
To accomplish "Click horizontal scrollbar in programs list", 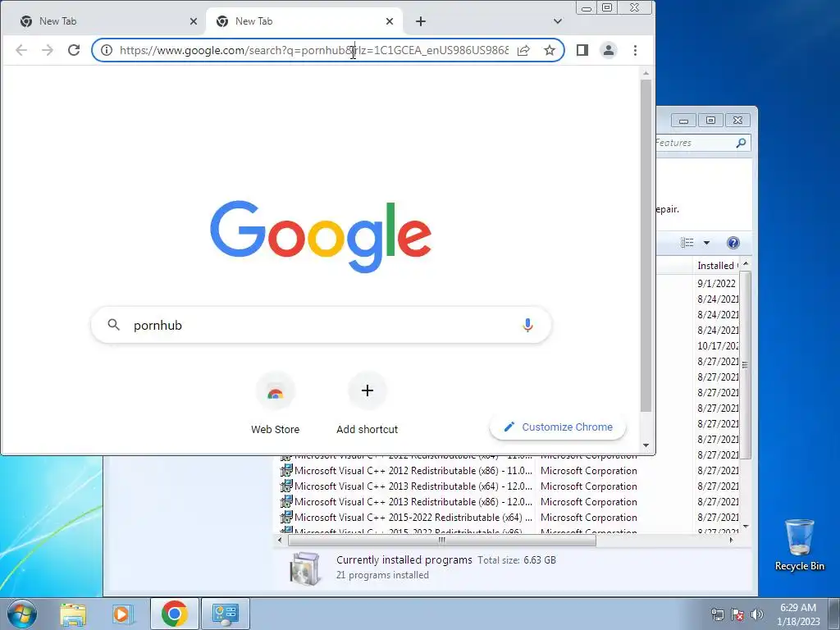I will 442,540.
